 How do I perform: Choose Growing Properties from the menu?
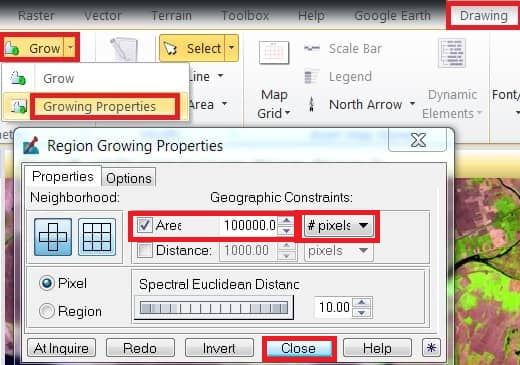(99, 107)
